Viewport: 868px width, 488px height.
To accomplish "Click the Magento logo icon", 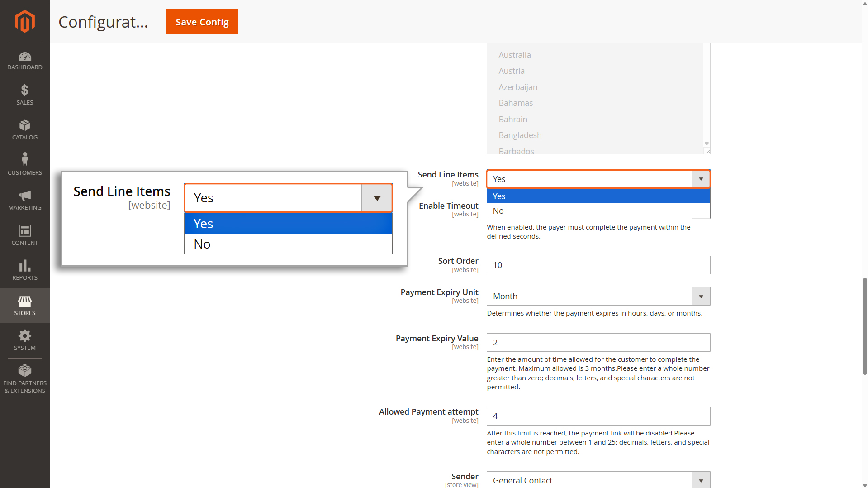I will tap(24, 21).
